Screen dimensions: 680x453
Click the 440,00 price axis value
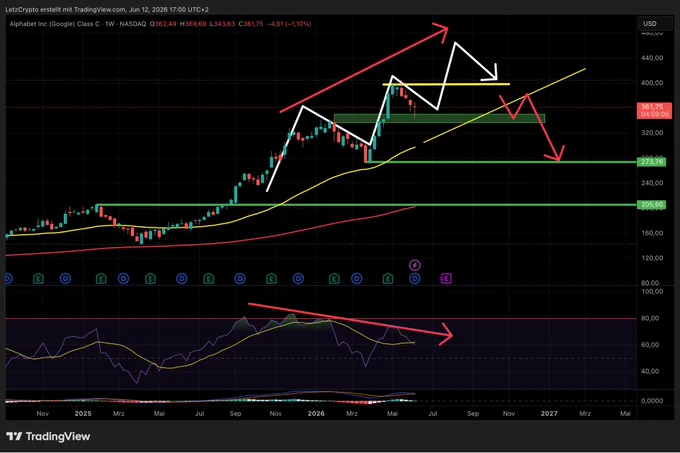click(652, 58)
